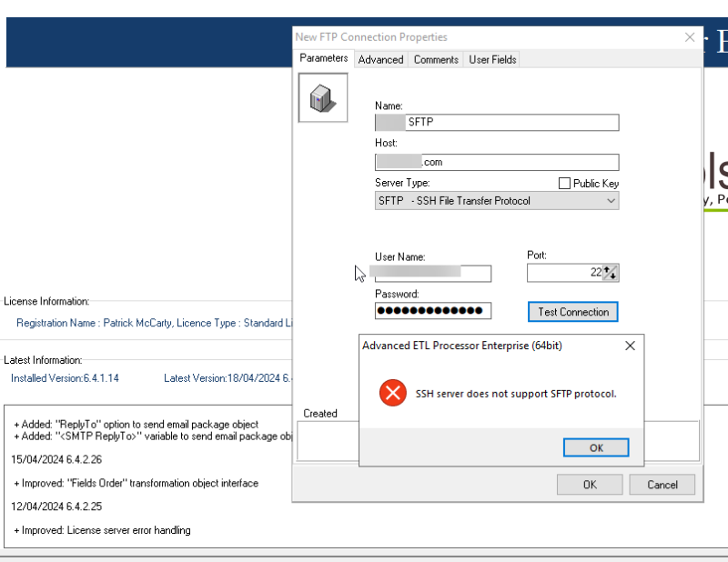Click the Name input field
This screenshot has width=728, height=562.
[497, 123]
